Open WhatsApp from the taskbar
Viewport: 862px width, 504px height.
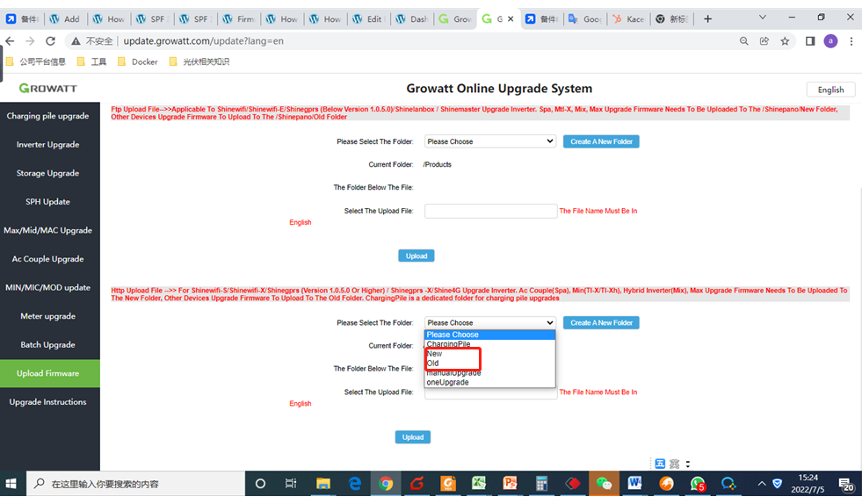698,484
